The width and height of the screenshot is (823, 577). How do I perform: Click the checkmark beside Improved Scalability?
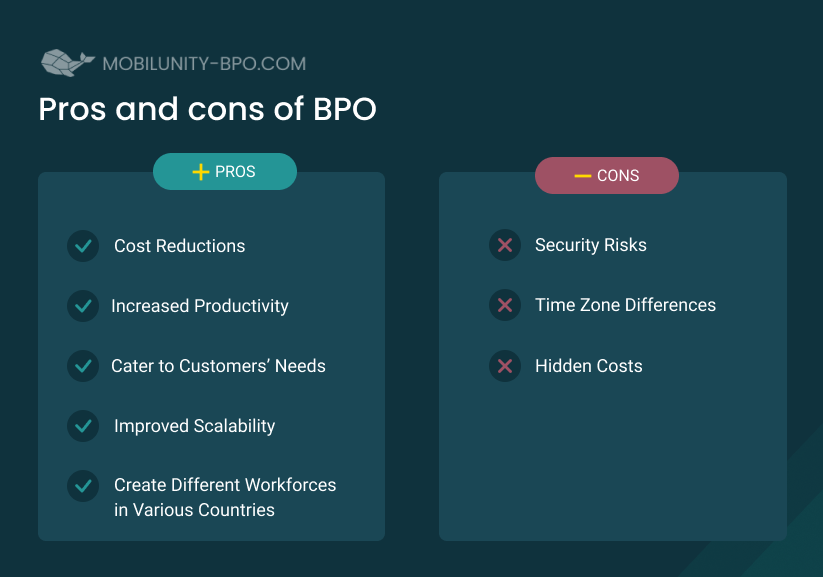(x=83, y=426)
